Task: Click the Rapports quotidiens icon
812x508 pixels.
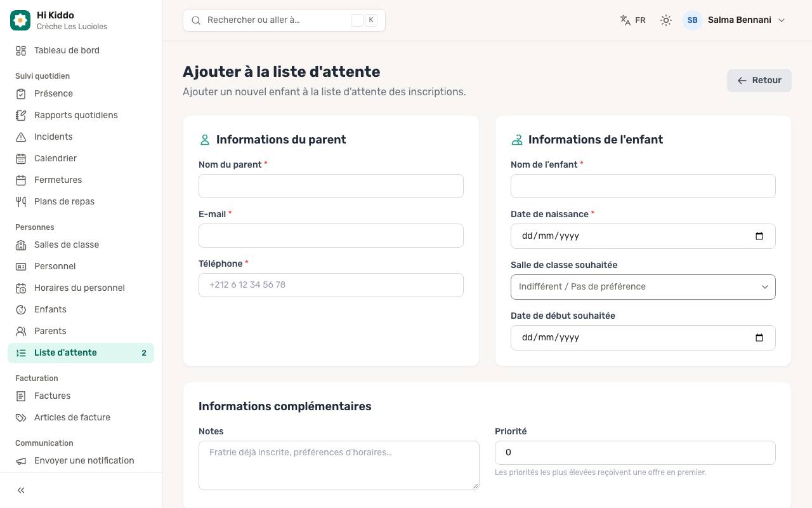Action: pyautogui.click(x=21, y=116)
